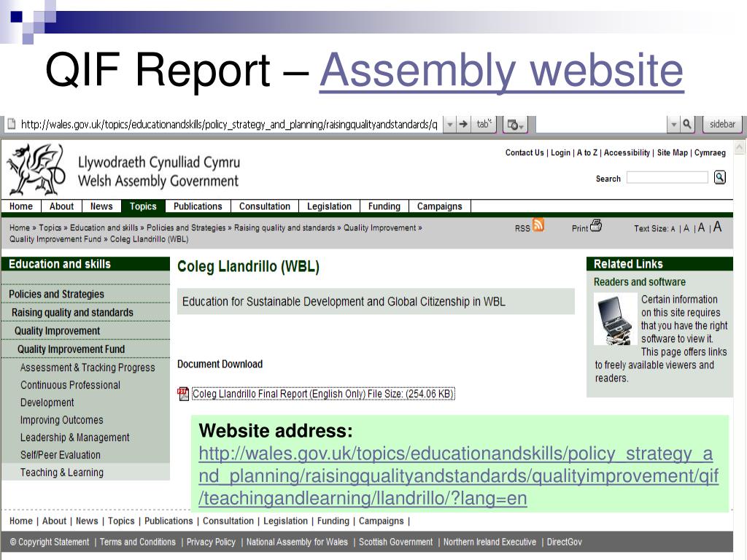This screenshot has width=747, height=560.
Task: Open the DirectGov footer link
Action: (565, 542)
